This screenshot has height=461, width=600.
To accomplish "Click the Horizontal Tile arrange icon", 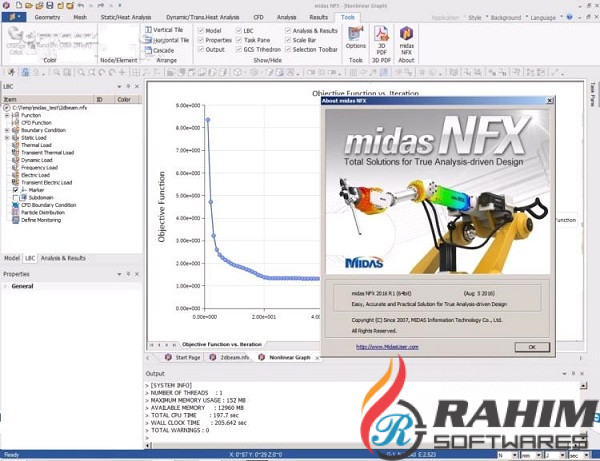I will 148,40.
